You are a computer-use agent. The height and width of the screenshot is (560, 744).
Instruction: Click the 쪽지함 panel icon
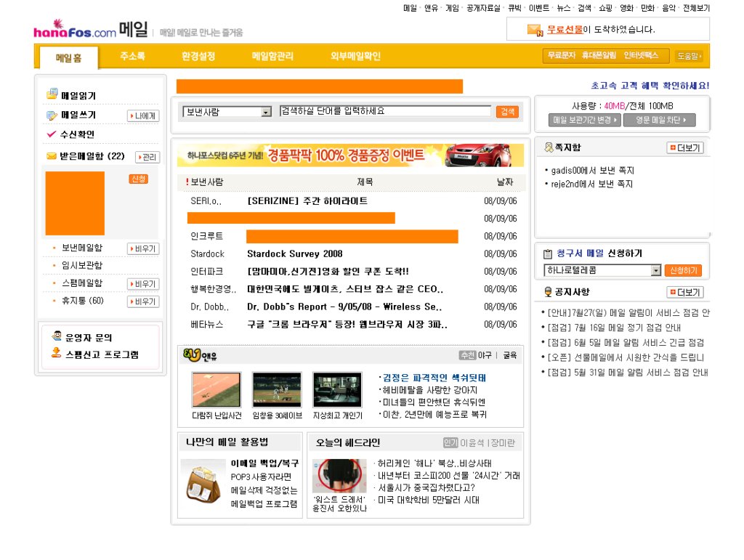pyautogui.click(x=549, y=147)
